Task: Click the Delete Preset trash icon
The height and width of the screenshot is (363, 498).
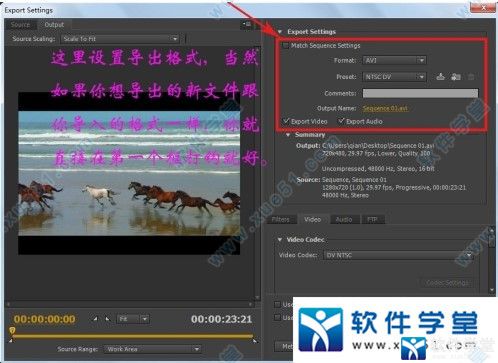Action: click(471, 77)
